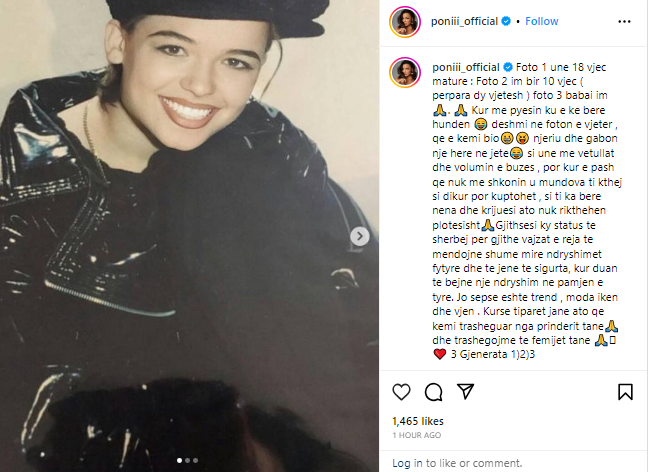Jump to the second carousel dot

point(187,460)
